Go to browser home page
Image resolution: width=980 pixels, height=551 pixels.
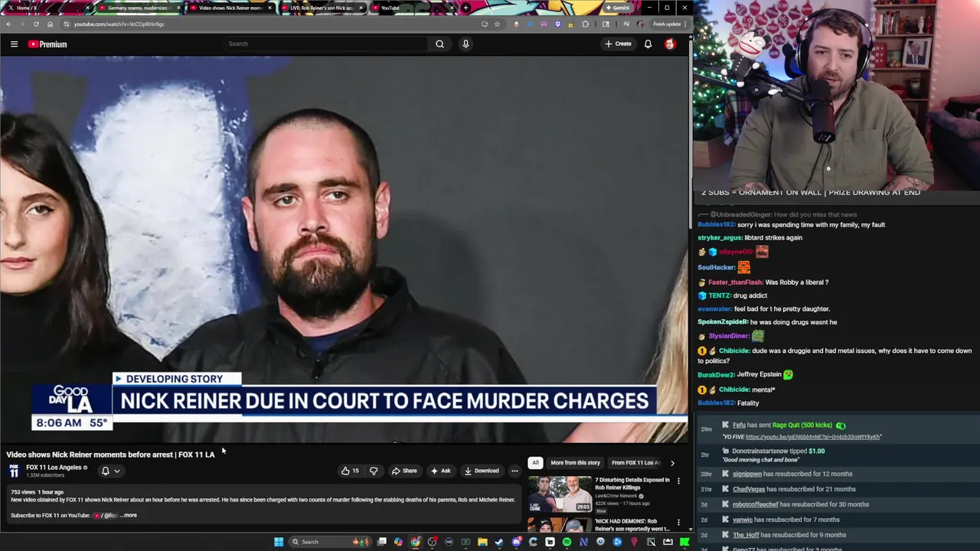[51, 24]
